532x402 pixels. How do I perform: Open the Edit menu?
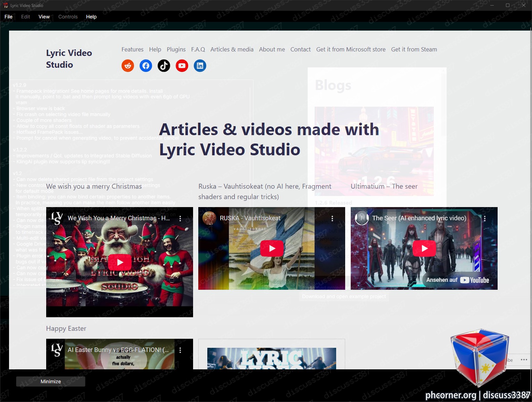[x=25, y=17]
